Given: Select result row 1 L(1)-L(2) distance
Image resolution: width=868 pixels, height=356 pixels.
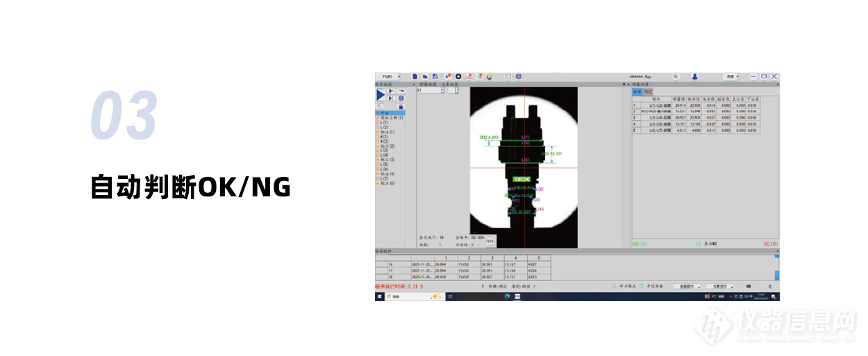Looking at the screenshot, I should tap(696, 105).
